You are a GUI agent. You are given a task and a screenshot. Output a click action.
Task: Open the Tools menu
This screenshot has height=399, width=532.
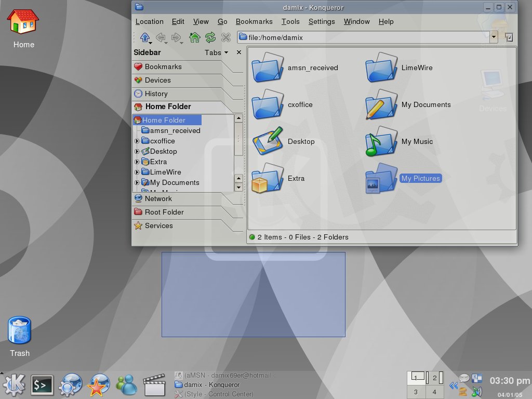(x=290, y=21)
